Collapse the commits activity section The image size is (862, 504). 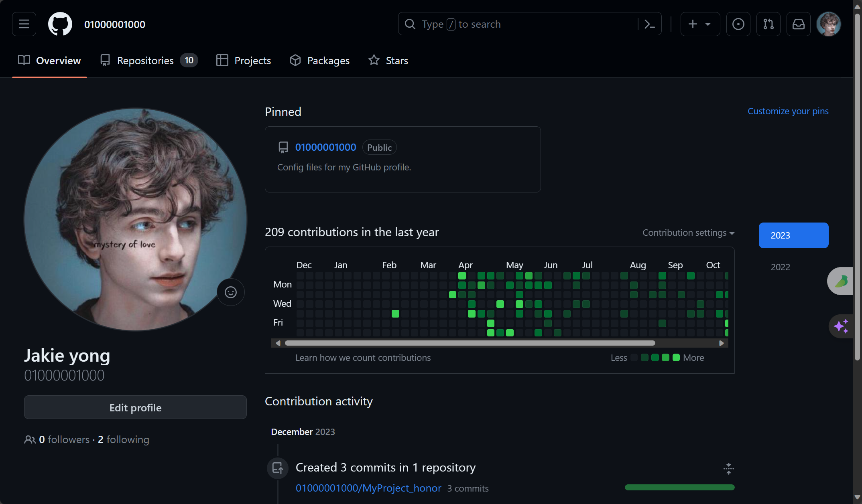(x=728, y=468)
